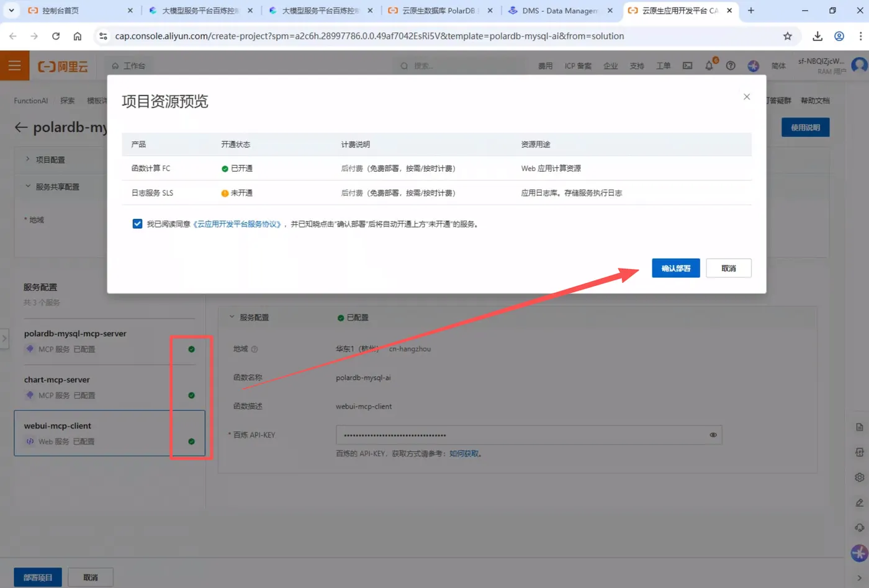Launch the Cloud Shell terminal icon
The height and width of the screenshot is (588, 869).
point(687,66)
